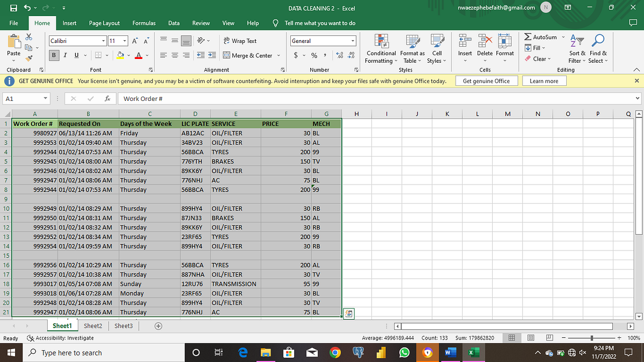This screenshot has width=644, height=362.
Task: Expand the Fill Color dropdown arrow
Action: click(128, 56)
